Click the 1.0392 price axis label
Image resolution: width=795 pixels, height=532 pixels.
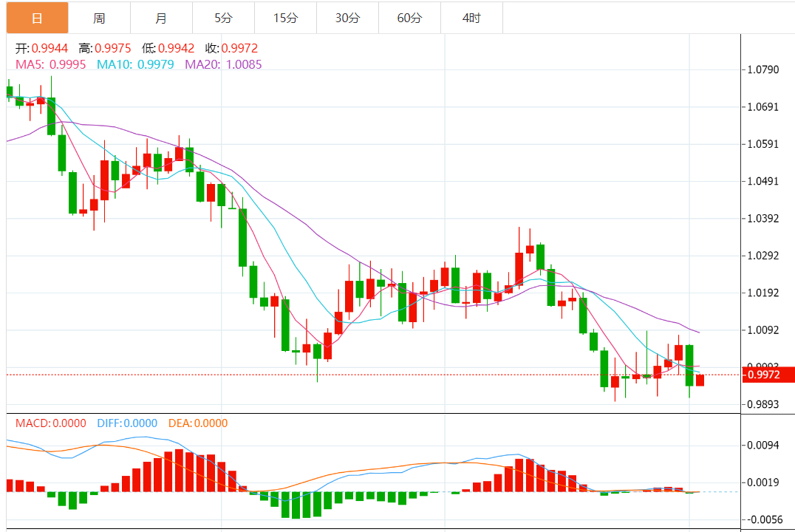[x=763, y=219]
